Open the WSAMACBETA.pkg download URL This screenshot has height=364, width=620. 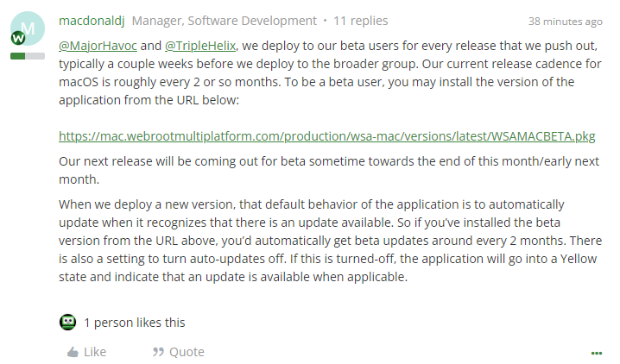coord(326,136)
